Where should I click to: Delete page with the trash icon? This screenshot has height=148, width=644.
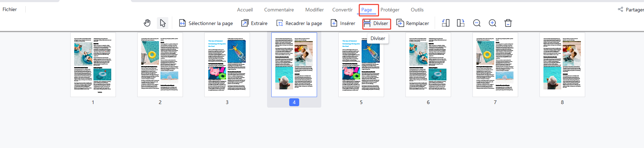pos(508,23)
